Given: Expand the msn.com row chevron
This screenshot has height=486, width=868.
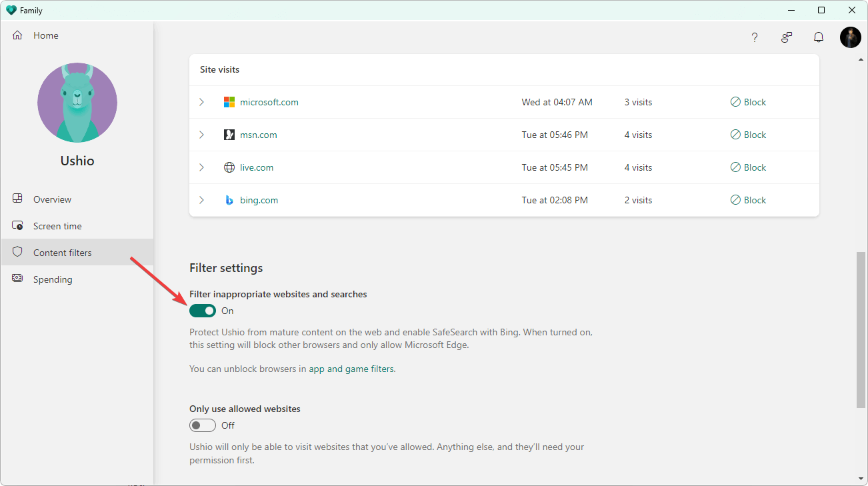Looking at the screenshot, I should (201, 135).
